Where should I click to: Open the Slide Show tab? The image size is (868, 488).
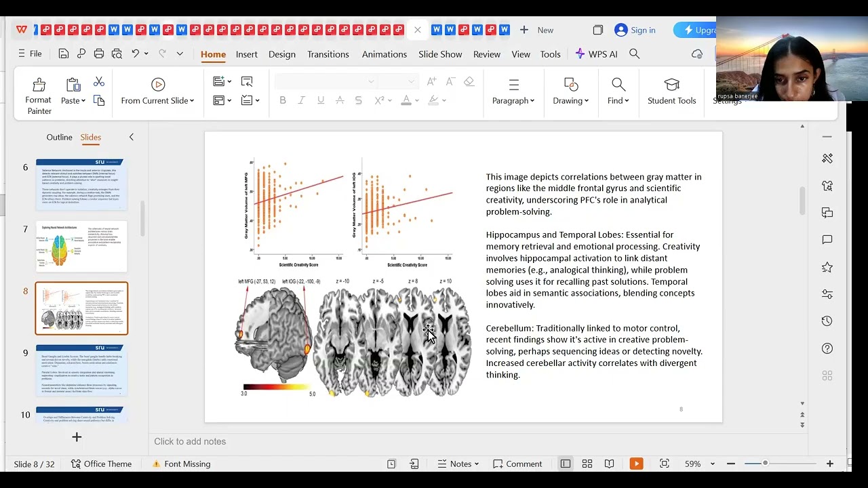click(x=440, y=54)
